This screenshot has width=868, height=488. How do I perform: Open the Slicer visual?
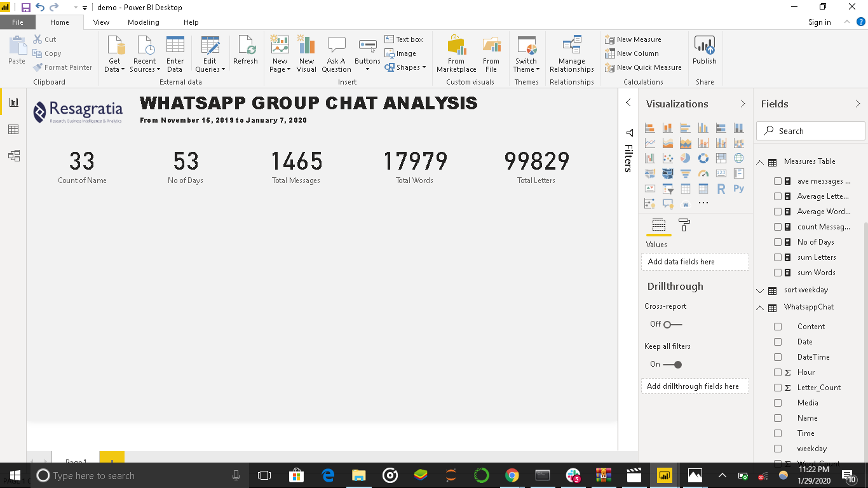(667, 188)
